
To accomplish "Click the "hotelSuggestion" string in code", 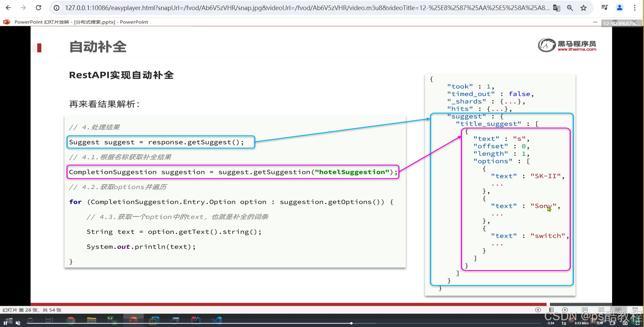I will [x=352, y=172].
